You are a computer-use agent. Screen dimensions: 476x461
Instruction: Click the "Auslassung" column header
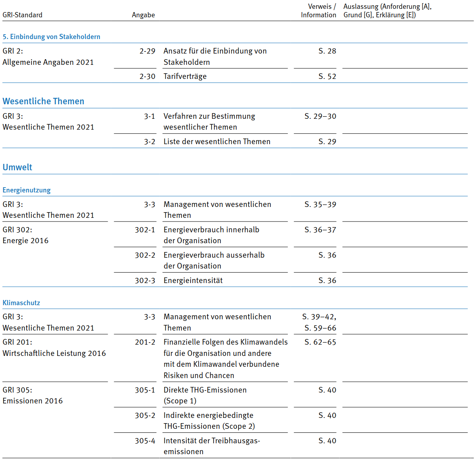point(387,11)
